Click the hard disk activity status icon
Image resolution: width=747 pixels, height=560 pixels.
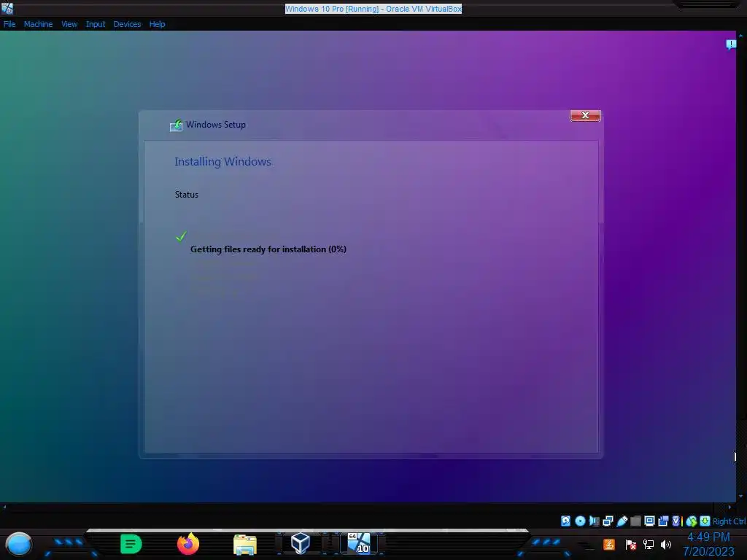(565, 521)
